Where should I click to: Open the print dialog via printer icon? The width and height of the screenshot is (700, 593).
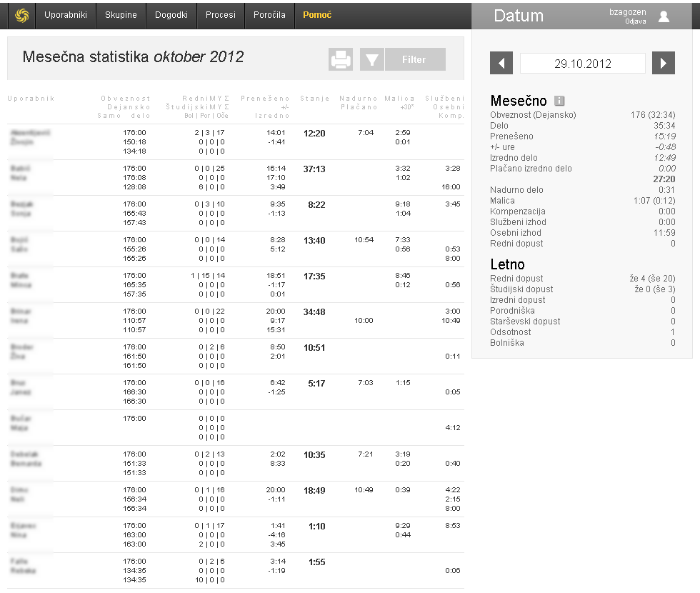click(341, 59)
